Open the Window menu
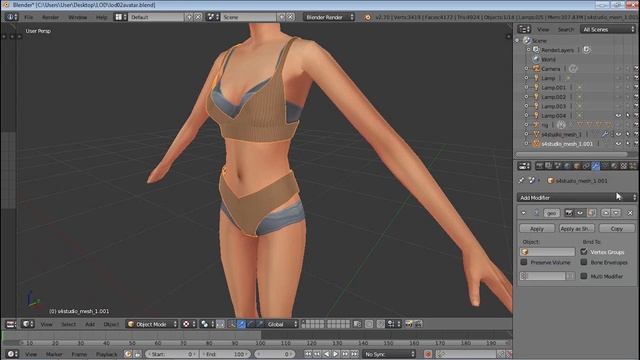Image resolution: width=640 pixels, height=360 pixels. [x=78, y=17]
